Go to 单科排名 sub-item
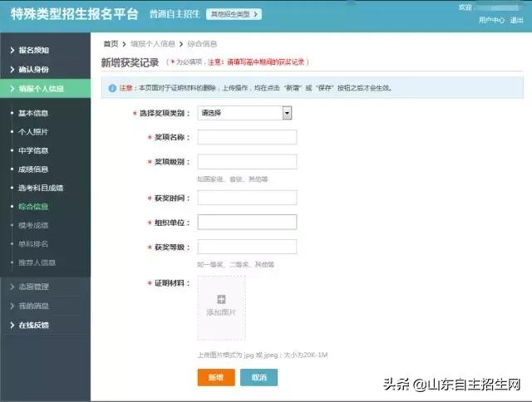 (x=33, y=243)
